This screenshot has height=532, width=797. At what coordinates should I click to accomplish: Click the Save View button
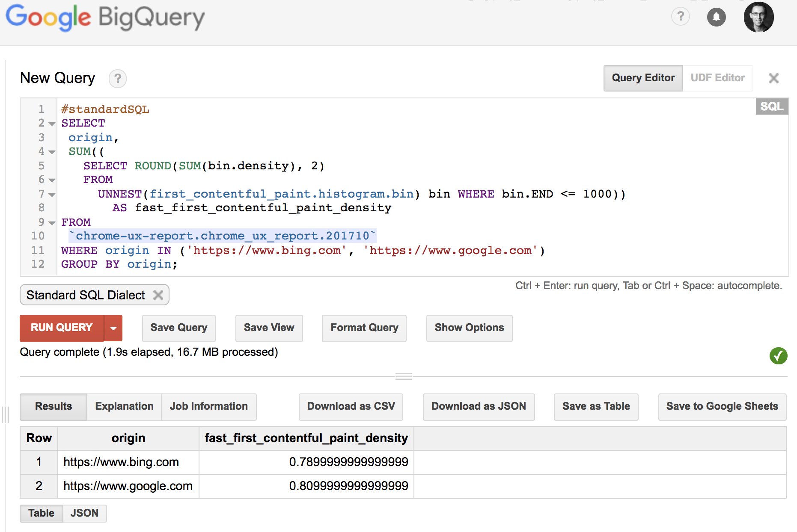(x=269, y=328)
